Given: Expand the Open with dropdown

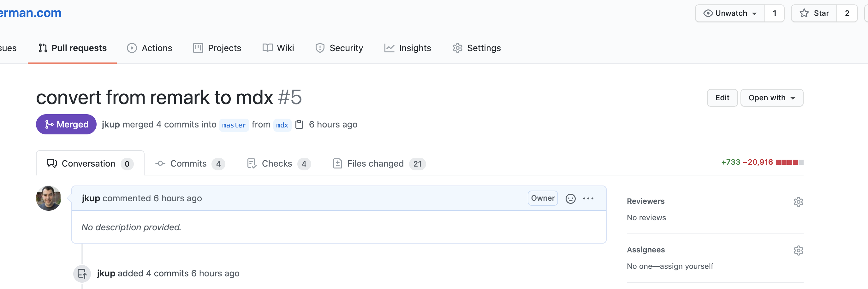Looking at the screenshot, I should click(771, 98).
